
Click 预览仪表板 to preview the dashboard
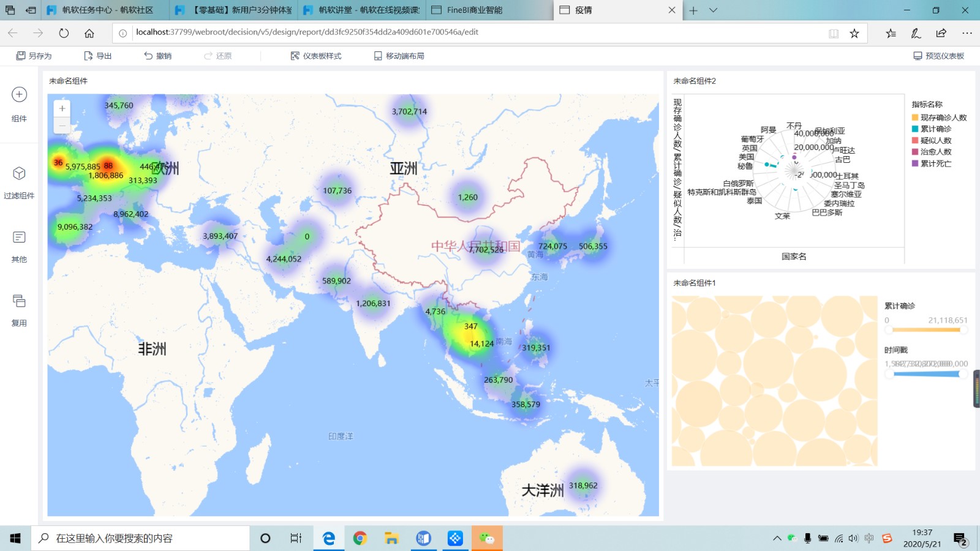939,56
